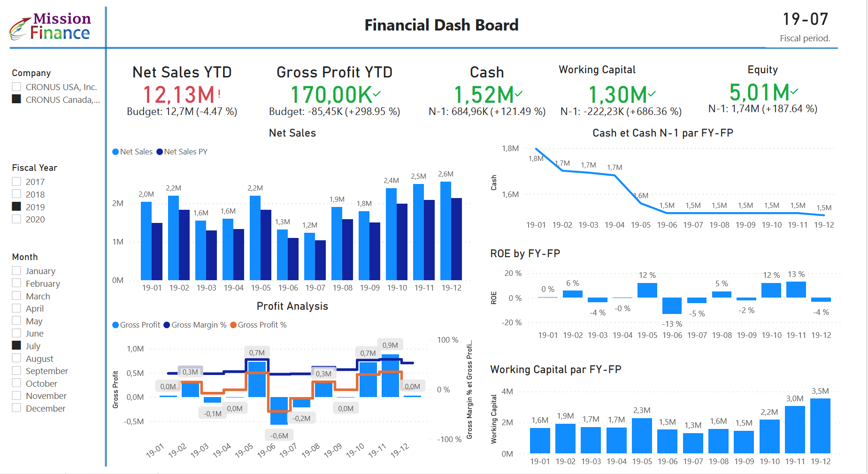The width and height of the screenshot is (868, 474).
Task: Uncheck the July month filter
Action: [x=16, y=346]
